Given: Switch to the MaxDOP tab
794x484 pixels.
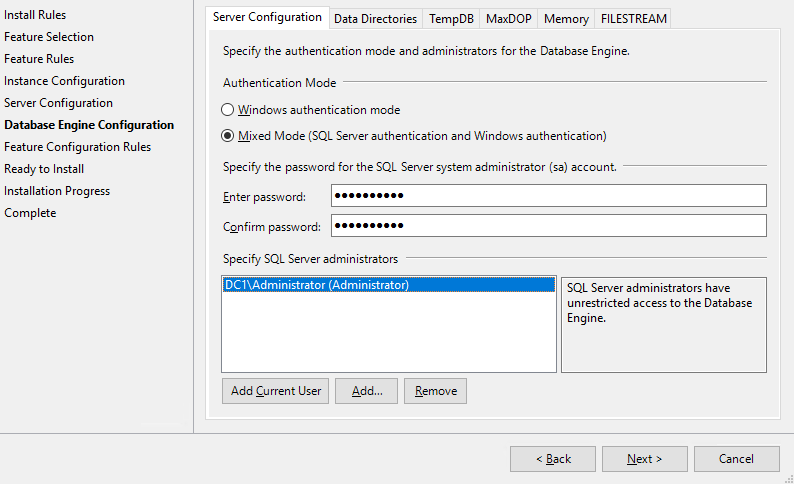Looking at the screenshot, I should (x=508, y=19).
